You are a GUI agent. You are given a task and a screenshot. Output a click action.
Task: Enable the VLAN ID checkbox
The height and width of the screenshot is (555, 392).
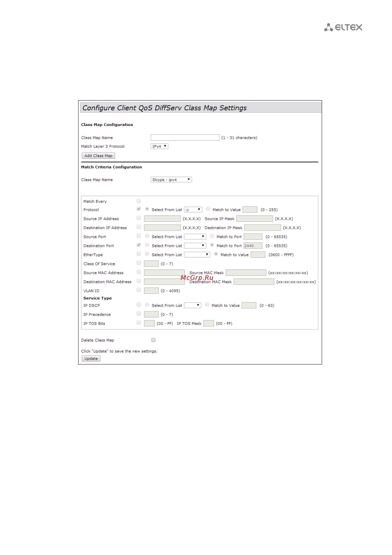(139, 290)
